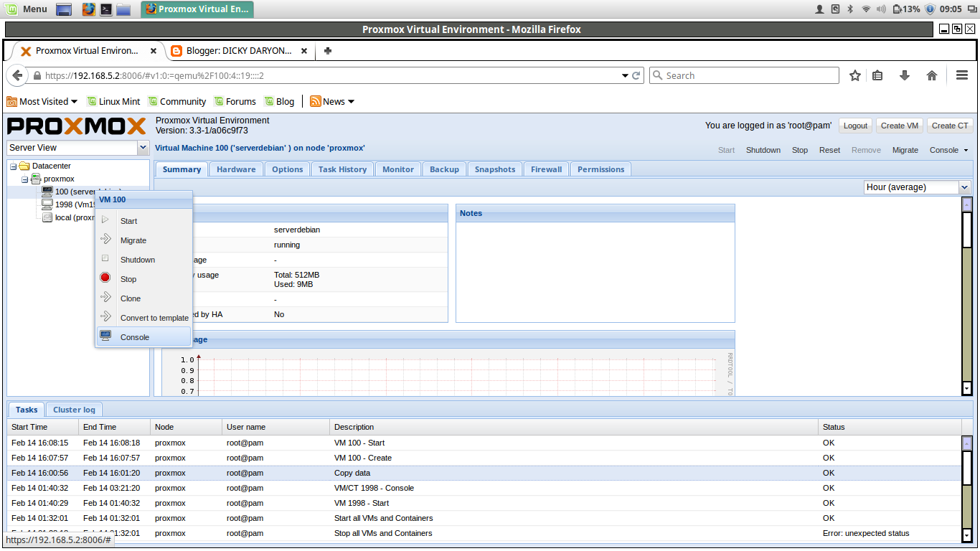Sort tasks by the Start Time column header
980x551 pixels.
click(43, 427)
